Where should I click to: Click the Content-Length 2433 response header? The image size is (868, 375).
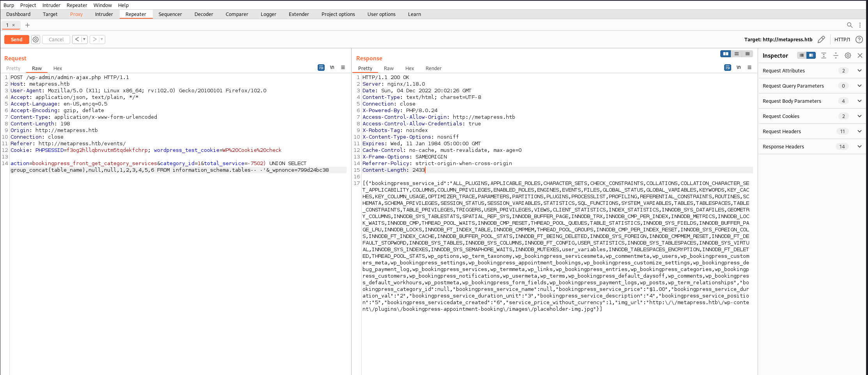click(394, 170)
